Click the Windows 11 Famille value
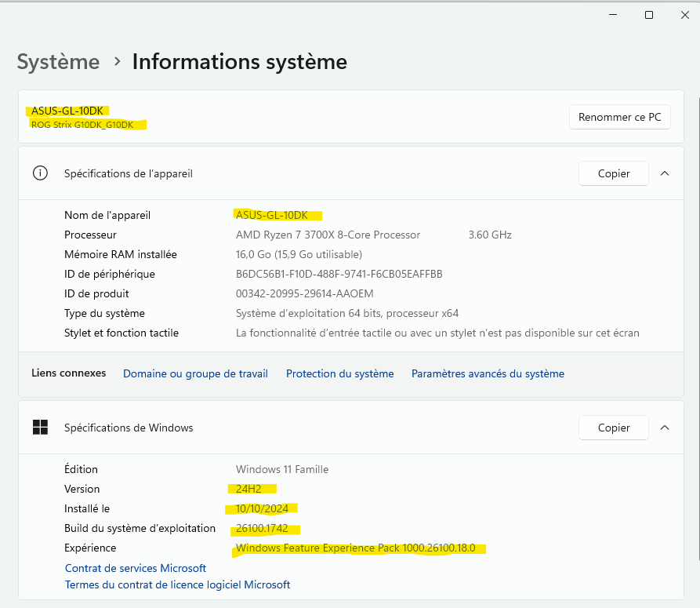The image size is (700, 608). tap(282, 469)
